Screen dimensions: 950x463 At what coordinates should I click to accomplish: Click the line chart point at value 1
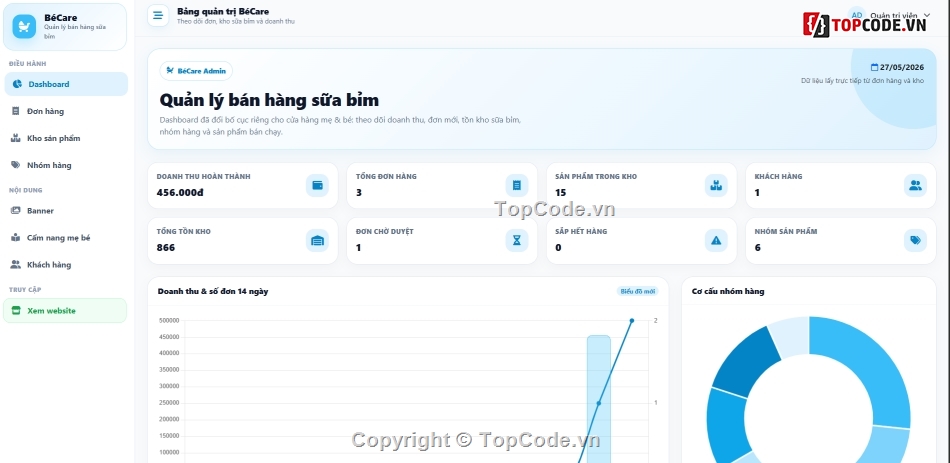tap(599, 403)
